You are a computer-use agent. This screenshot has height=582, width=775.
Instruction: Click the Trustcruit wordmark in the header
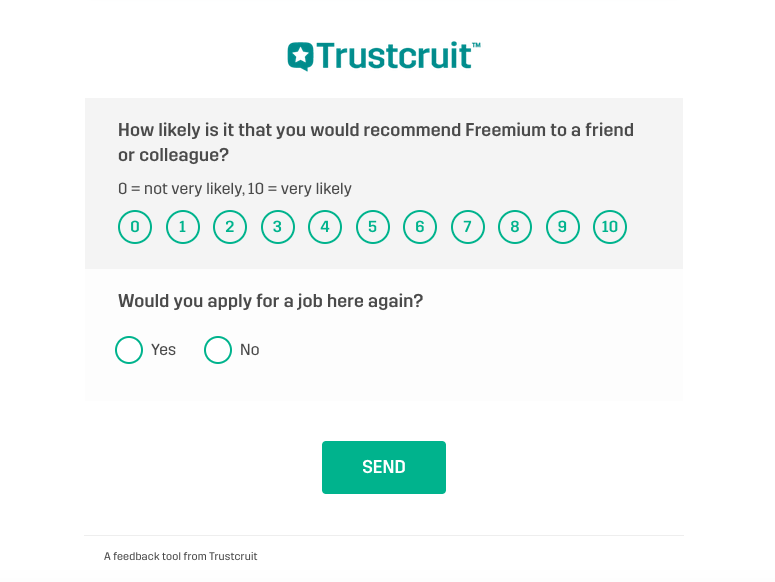tap(398, 55)
